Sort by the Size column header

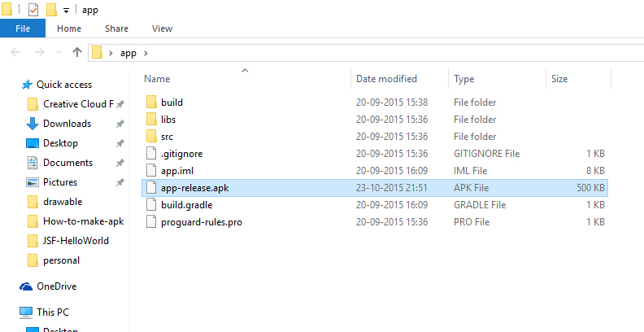[559, 78]
